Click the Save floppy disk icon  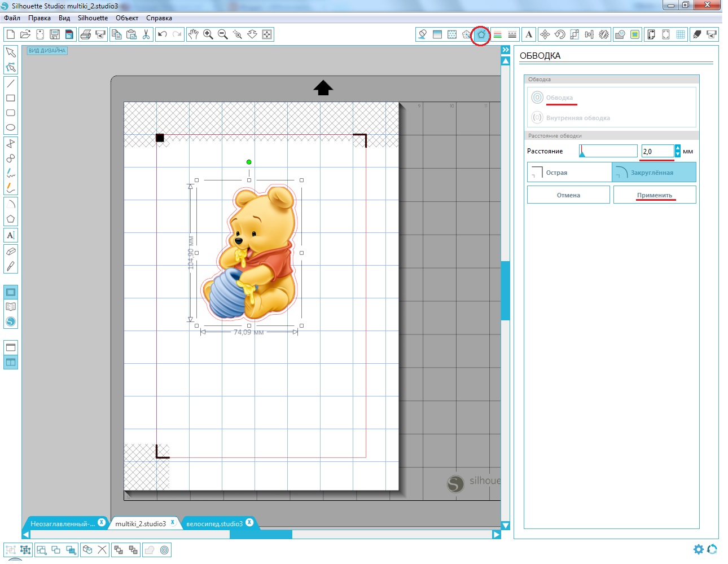click(55, 34)
